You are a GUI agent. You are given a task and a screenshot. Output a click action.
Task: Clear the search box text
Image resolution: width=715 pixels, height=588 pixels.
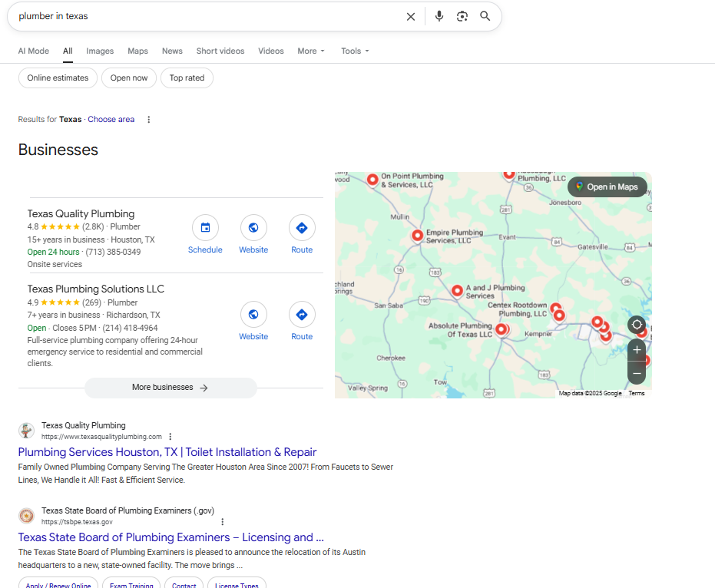[411, 16]
